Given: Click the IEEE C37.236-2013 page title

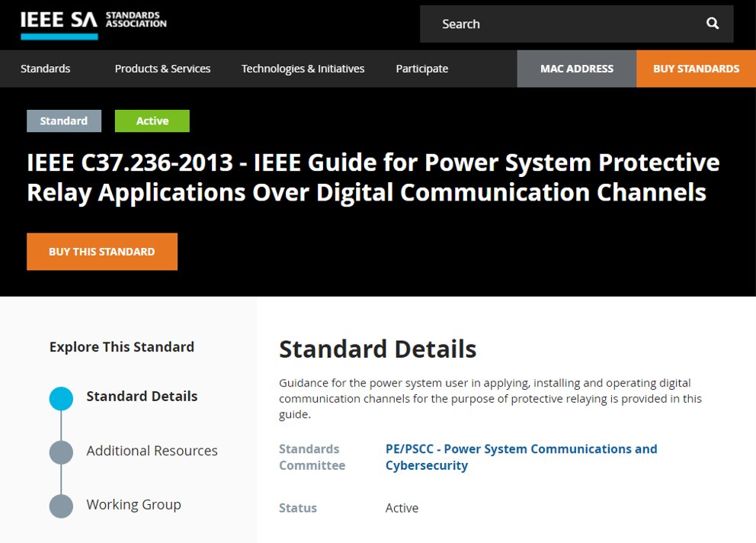Looking at the screenshot, I should tap(373, 177).
